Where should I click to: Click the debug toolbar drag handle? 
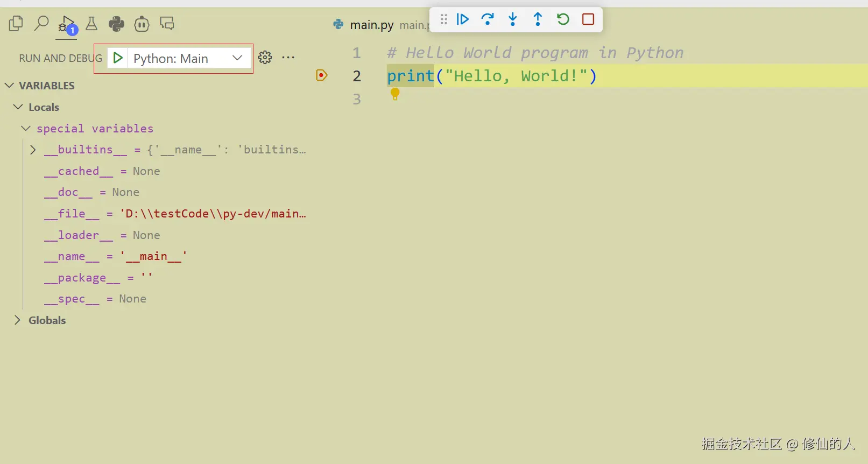pos(444,19)
